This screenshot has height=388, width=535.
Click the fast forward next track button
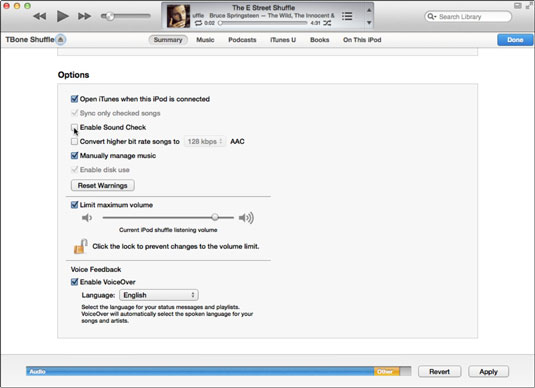click(84, 16)
